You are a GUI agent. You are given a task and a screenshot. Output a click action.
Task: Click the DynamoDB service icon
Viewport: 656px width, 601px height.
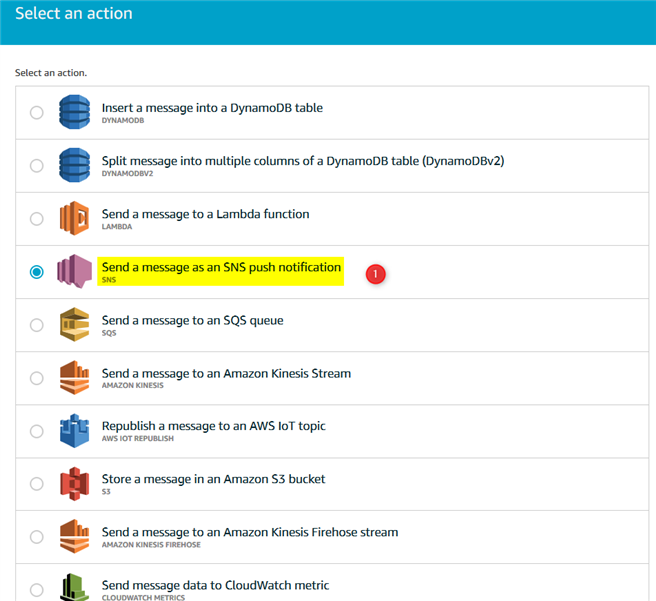[74, 112]
